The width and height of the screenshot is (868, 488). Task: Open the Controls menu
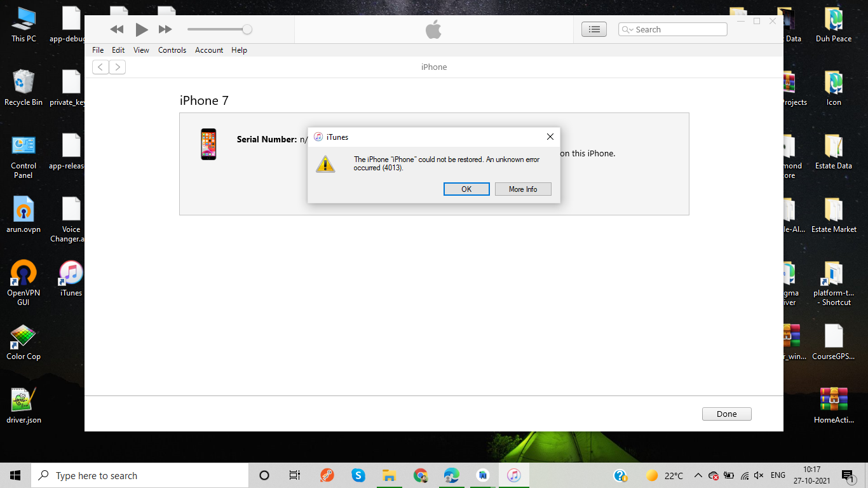(x=172, y=50)
